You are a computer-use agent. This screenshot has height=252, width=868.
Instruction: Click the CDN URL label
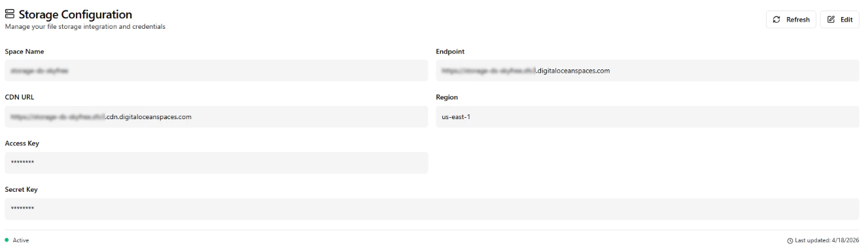pos(19,98)
